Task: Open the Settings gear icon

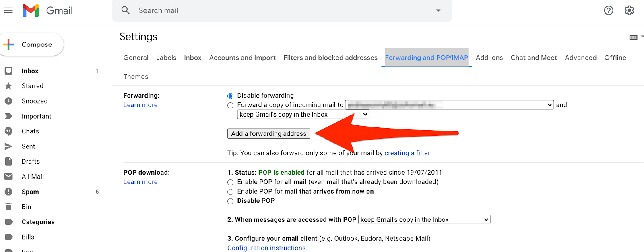Action: 629,10
